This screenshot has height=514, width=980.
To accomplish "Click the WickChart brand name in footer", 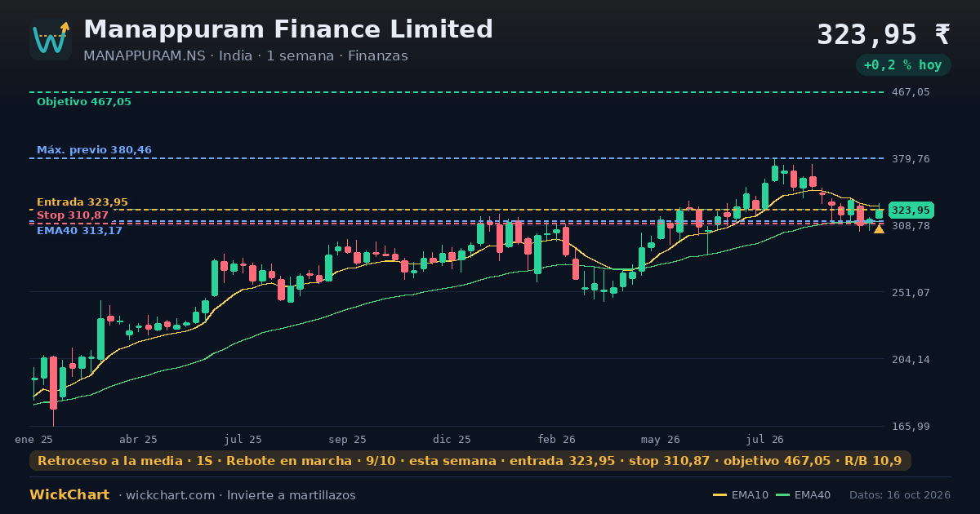I will [x=69, y=495].
